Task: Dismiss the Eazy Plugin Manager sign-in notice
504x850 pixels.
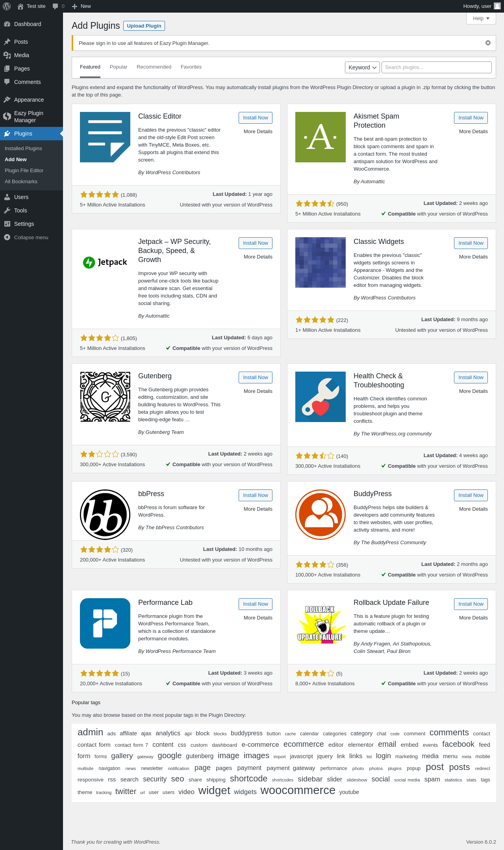Action: tap(488, 43)
